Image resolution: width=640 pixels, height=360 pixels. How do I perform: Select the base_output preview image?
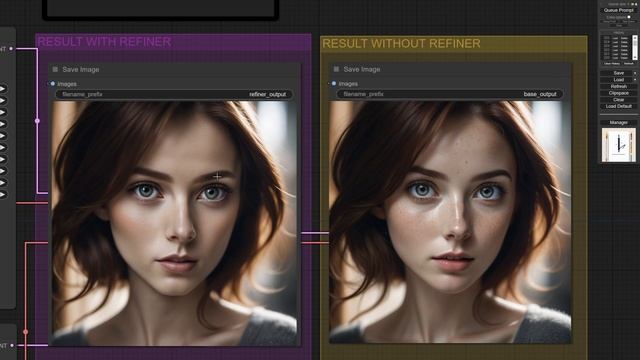coord(450,222)
